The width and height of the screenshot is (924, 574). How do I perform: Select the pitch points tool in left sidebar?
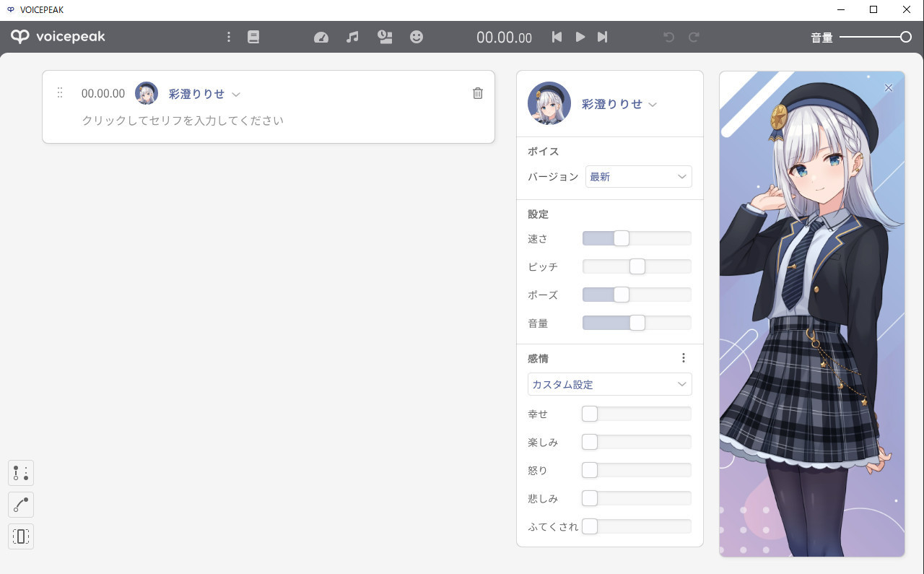click(20, 472)
